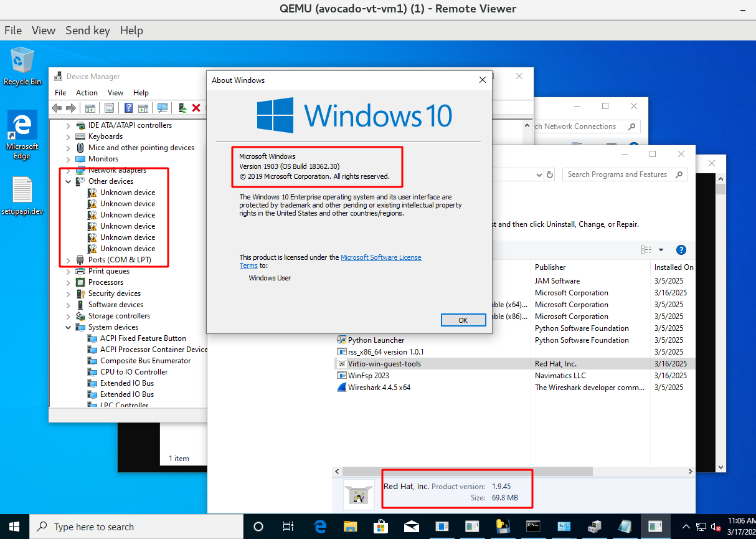Go back using Device Manager's Back arrow

[x=57, y=108]
